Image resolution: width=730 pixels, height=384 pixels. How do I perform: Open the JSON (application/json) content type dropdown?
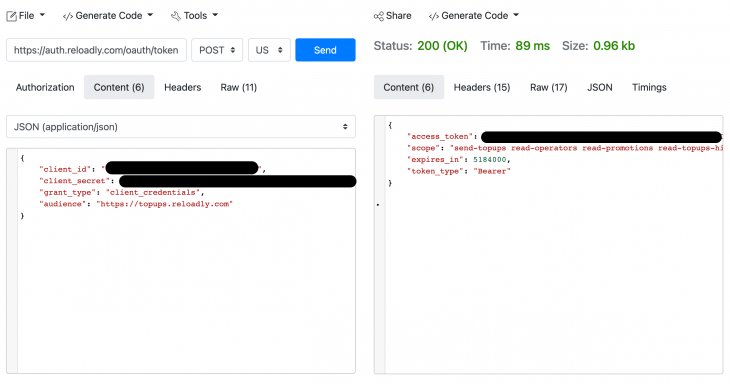tap(181, 127)
